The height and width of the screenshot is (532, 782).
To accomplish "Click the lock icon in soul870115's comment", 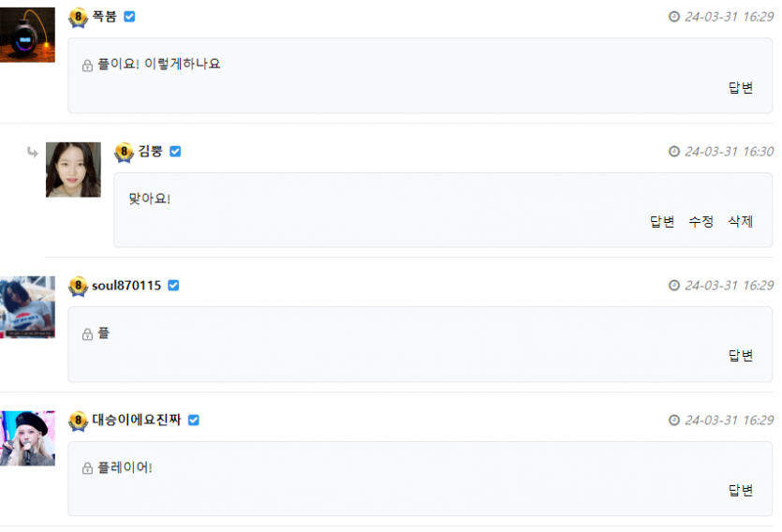I will pos(87,334).
